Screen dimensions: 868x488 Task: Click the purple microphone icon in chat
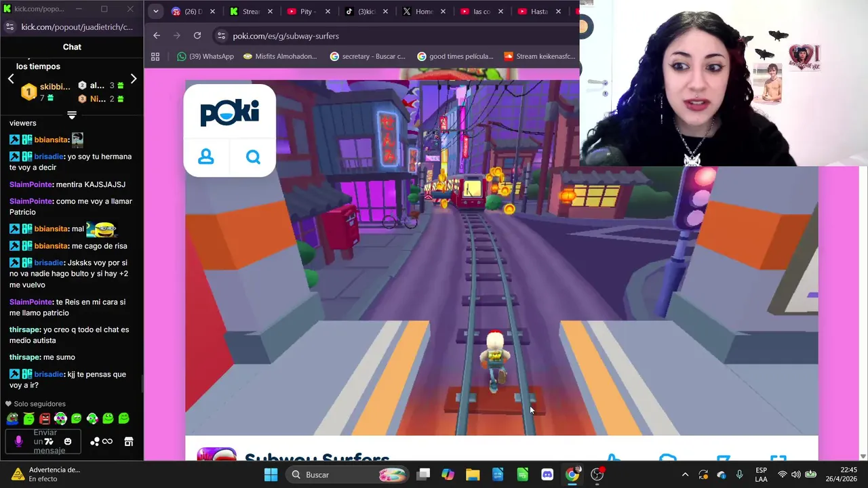click(x=18, y=441)
